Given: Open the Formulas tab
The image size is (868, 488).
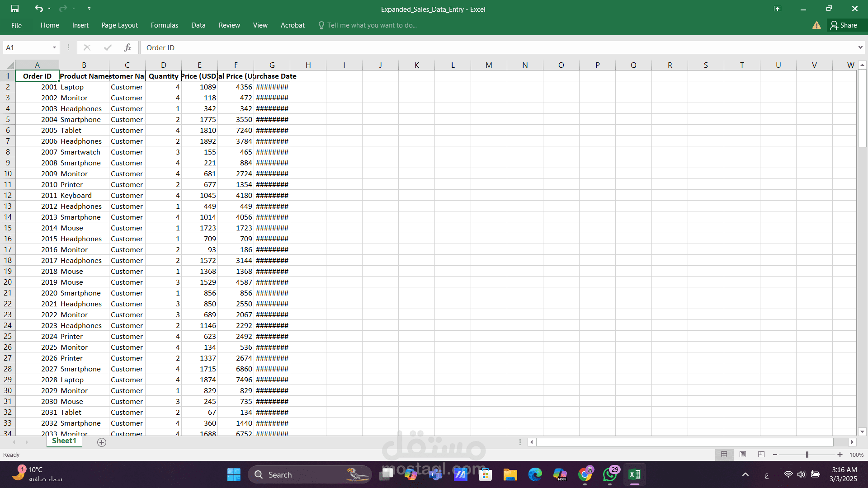Looking at the screenshot, I should pos(165,25).
